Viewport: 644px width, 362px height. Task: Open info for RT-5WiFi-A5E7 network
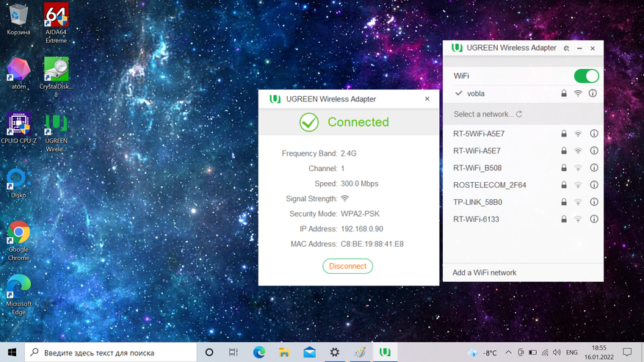[x=594, y=134]
